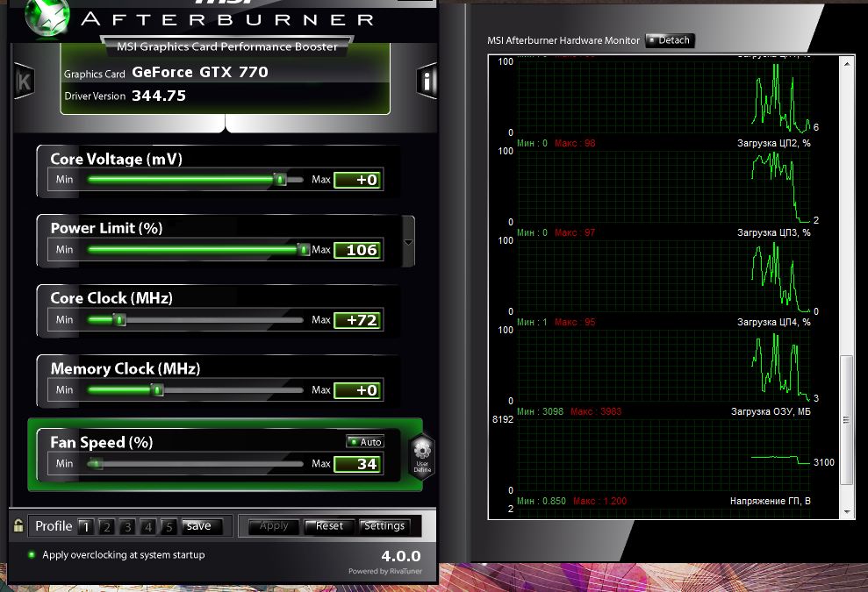868x592 pixels.
Task: Select Profile slot 2
Action: pos(107,527)
